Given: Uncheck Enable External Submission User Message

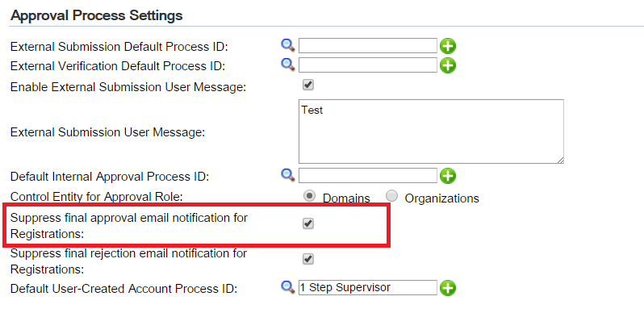Looking at the screenshot, I should (x=308, y=85).
